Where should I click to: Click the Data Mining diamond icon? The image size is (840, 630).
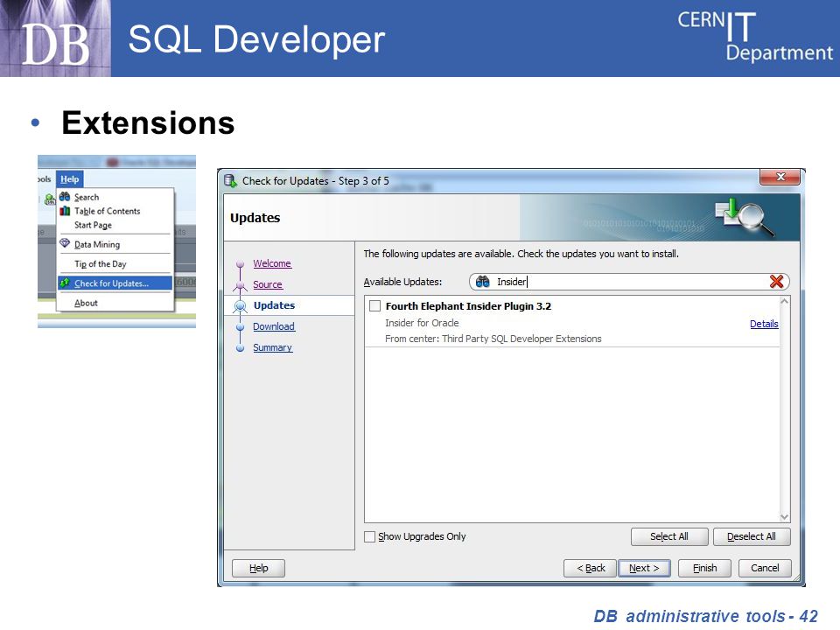click(65, 244)
